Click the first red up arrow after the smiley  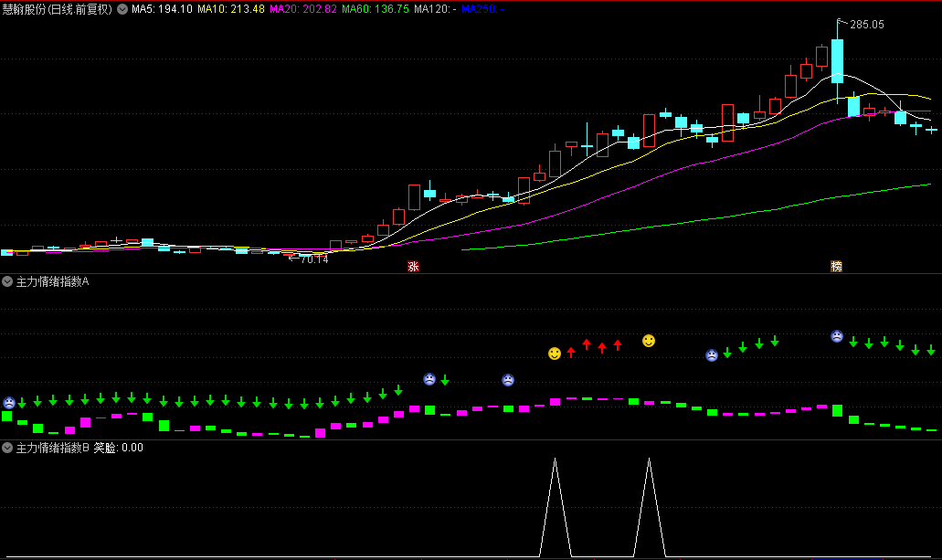point(571,352)
